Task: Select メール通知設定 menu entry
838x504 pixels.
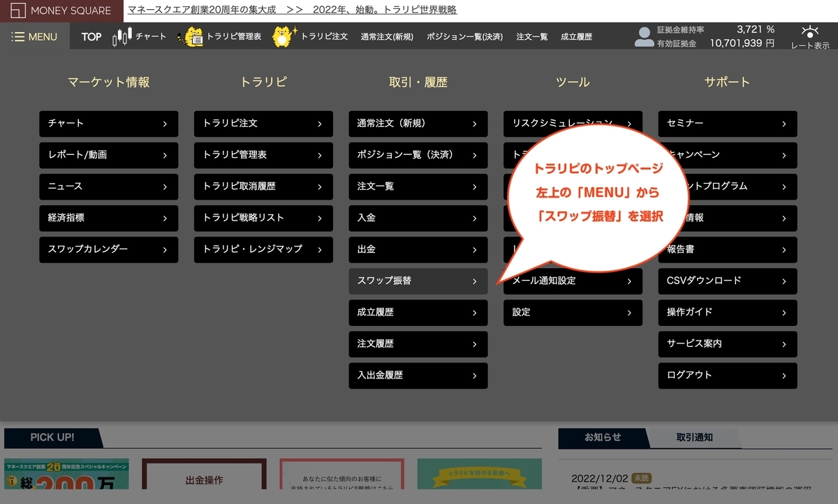Action: click(573, 281)
